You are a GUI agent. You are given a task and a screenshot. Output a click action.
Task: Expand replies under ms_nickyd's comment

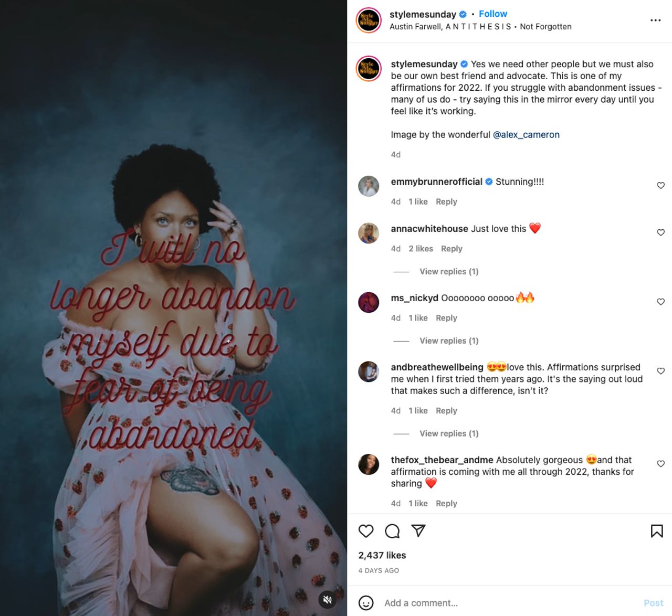[x=449, y=341]
